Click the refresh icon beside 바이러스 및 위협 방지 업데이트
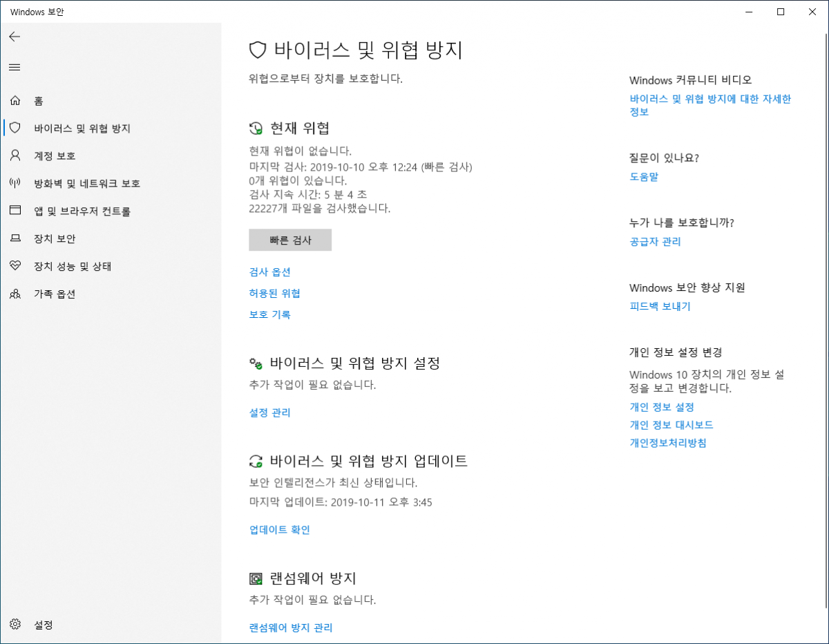This screenshot has height=644, width=829. pos(256,461)
